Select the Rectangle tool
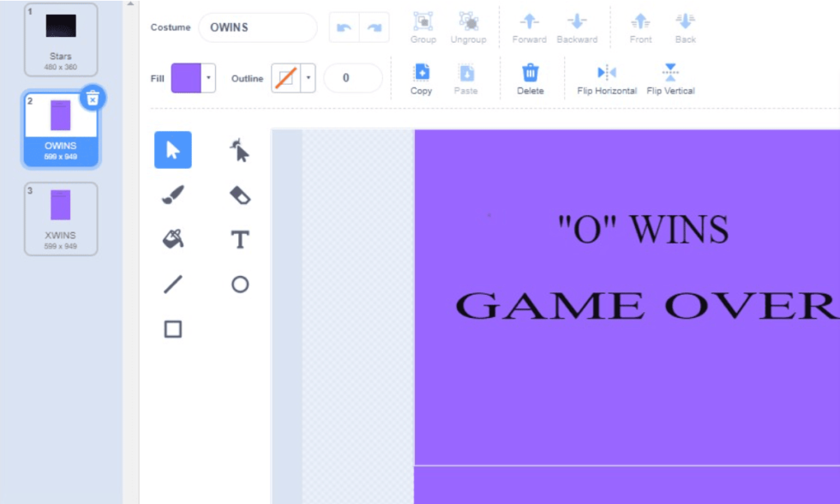The width and height of the screenshot is (840, 504). pos(172,327)
